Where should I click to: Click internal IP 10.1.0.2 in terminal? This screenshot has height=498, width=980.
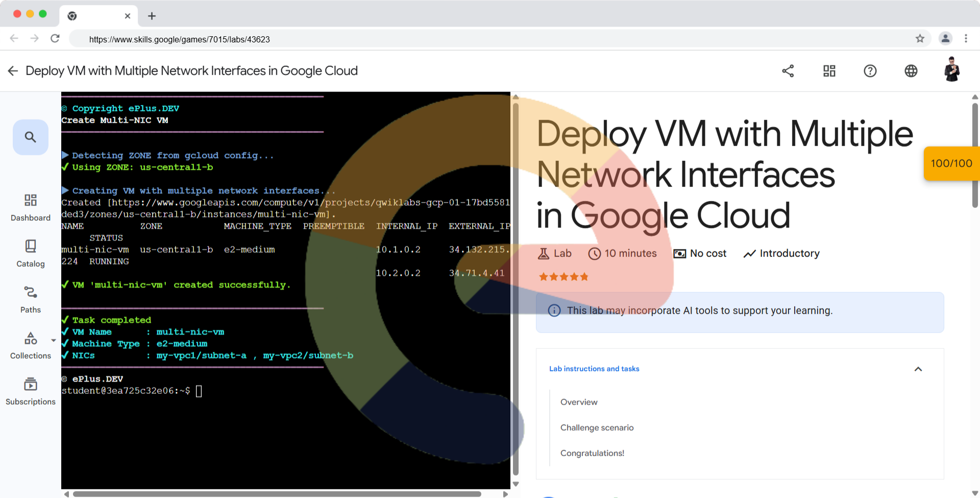point(398,249)
